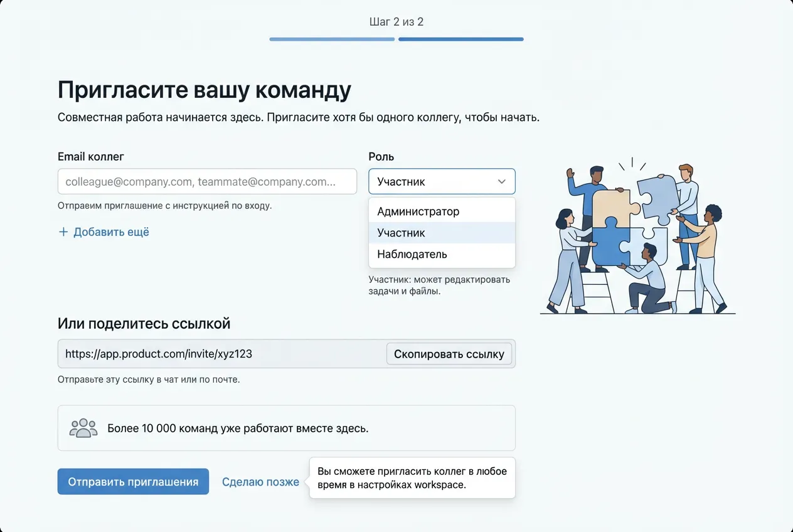Open the Роль combo box showing «Участник»
Image resolution: width=793 pixels, height=532 pixels.
433,182
